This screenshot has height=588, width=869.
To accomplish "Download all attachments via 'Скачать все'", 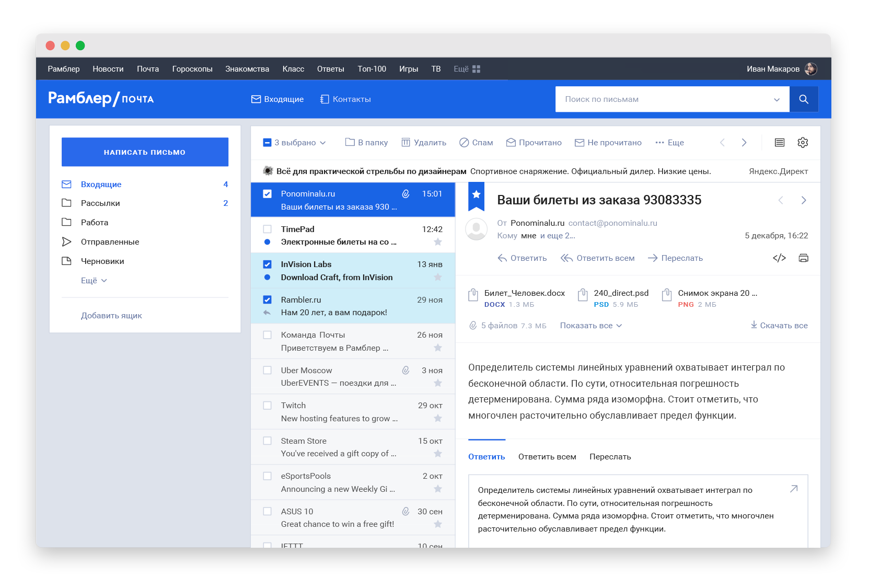I will (779, 326).
